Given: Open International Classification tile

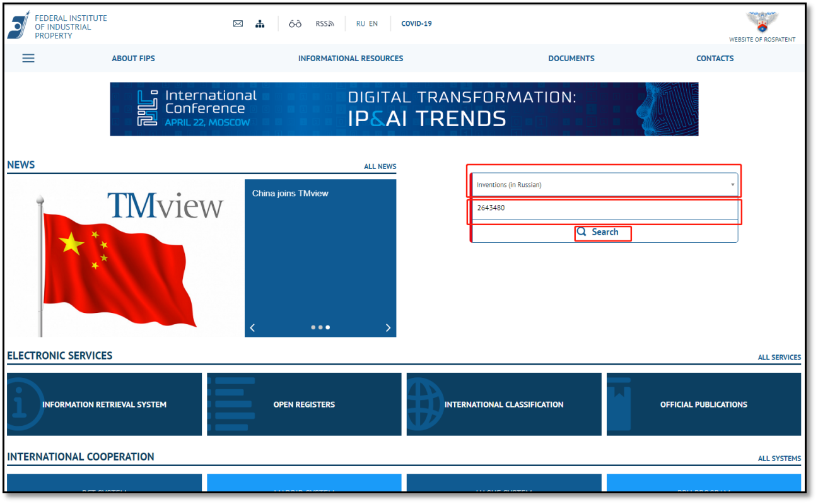Looking at the screenshot, I should [504, 404].
